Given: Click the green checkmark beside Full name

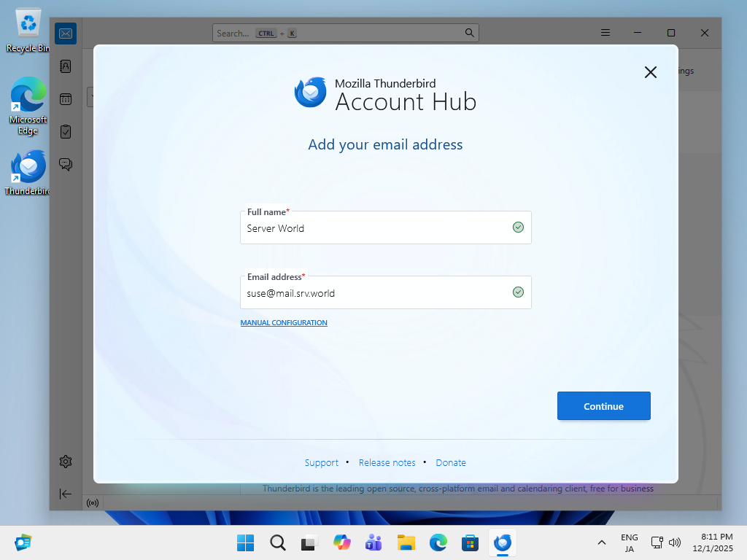Looking at the screenshot, I should (519, 227).
